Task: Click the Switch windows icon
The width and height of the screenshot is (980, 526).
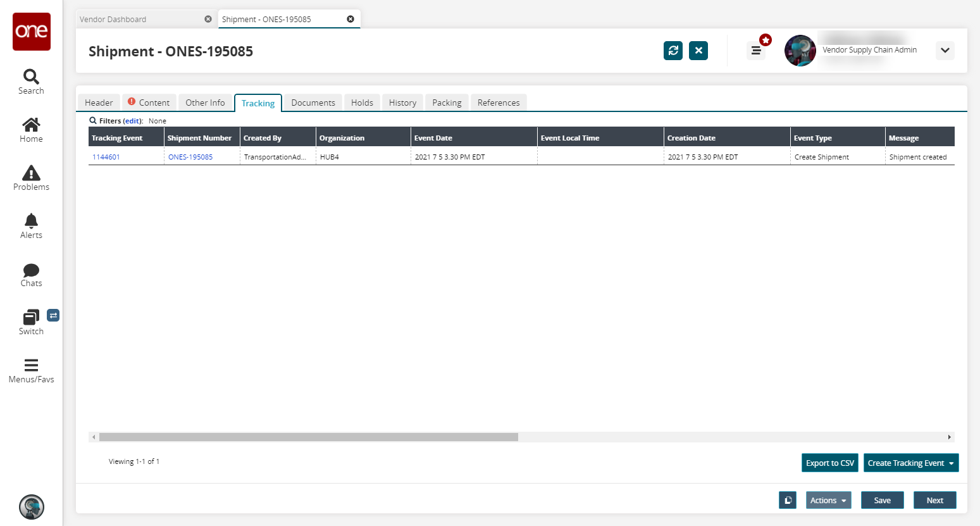Action: (x=31, y=317)
